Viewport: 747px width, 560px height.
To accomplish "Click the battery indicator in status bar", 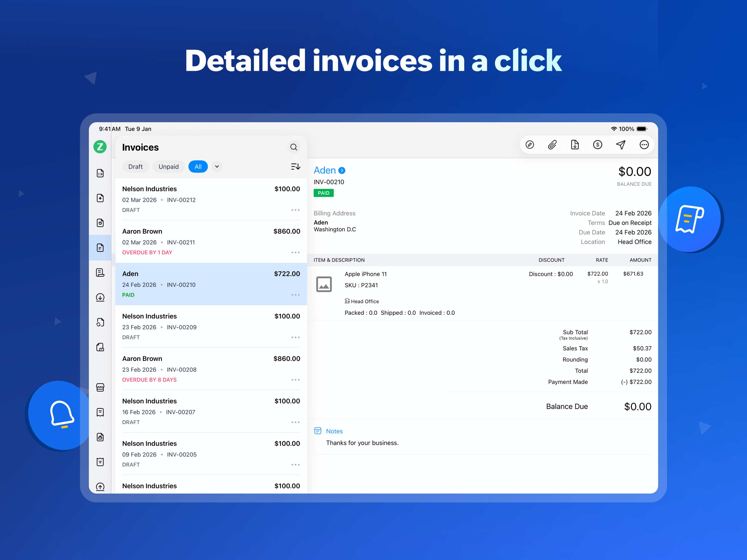I will tap(642, 129).
